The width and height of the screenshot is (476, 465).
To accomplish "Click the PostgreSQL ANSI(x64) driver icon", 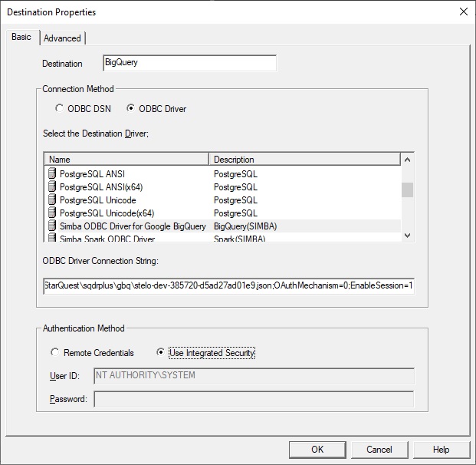I will click(x=52, y=187).
